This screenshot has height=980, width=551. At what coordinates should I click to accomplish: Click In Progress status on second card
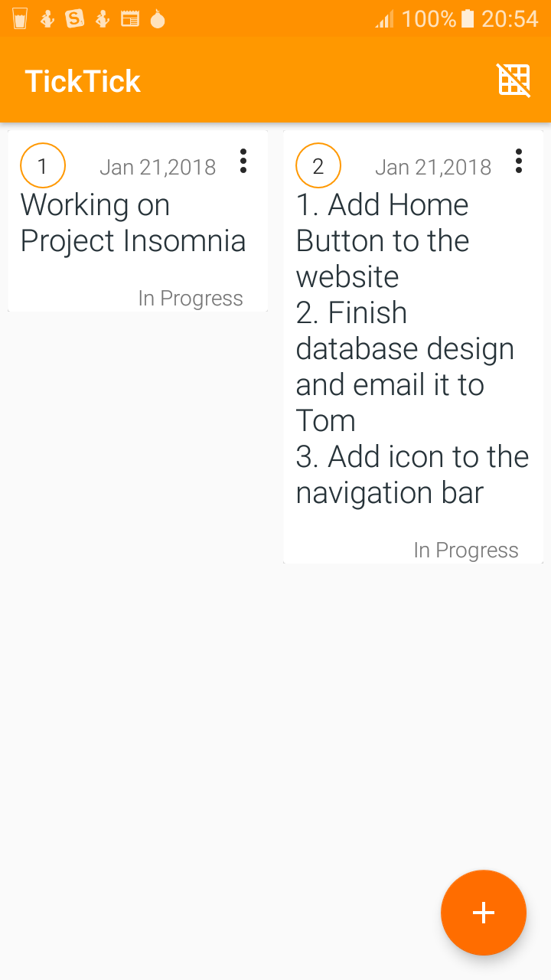coord(466,550)
